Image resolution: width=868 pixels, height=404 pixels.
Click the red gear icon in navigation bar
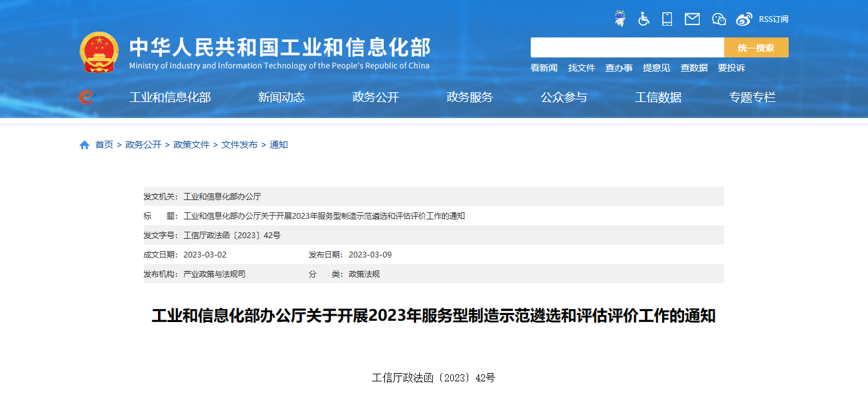(x=86, y=97)
